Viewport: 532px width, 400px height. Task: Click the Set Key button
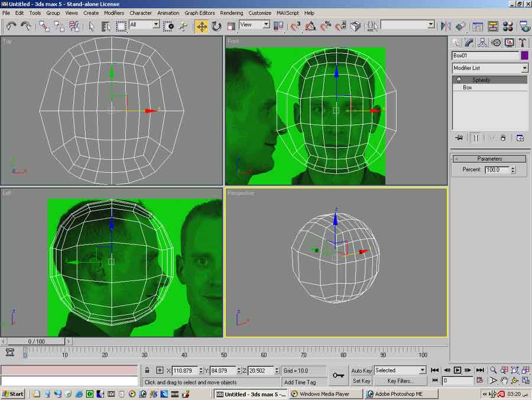click(361, 380)
